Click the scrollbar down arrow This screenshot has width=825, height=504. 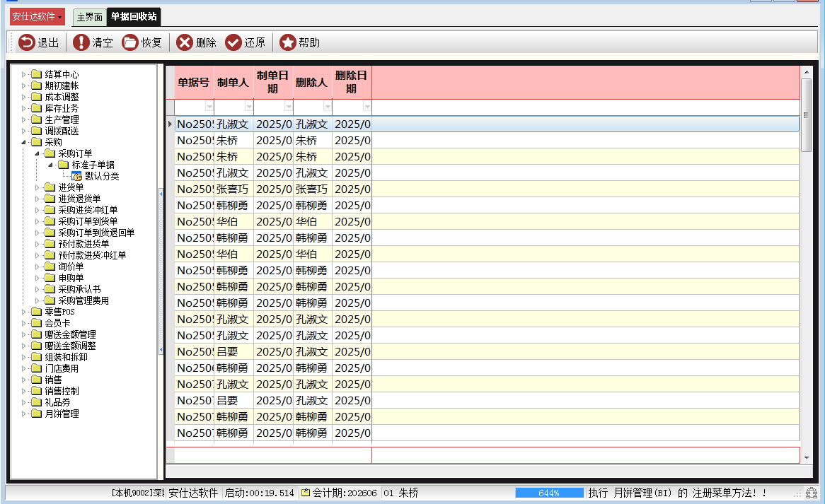click(806, 458)
